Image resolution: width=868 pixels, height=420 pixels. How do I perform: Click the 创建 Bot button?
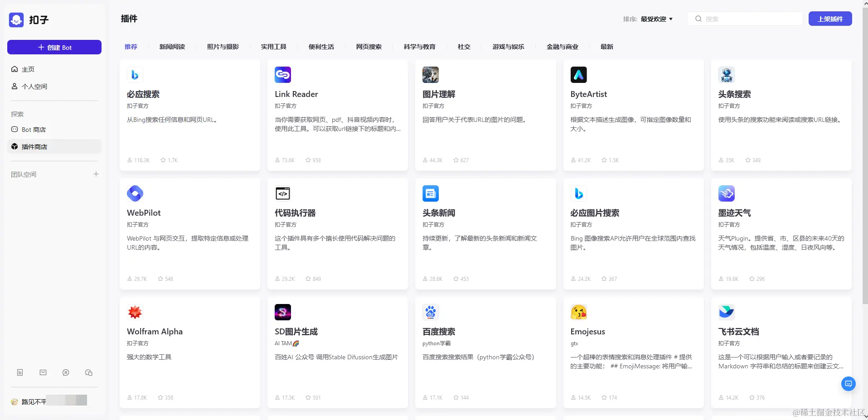click(54, 47)
